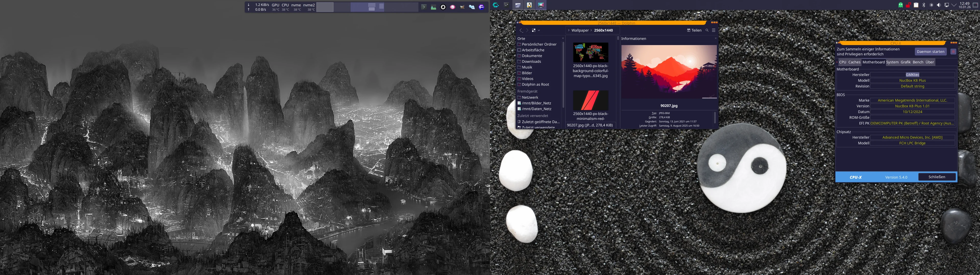Viewport: 980px width, 275px height.
Task: Select the colorful world map wallpaper thumbnail
Action: (591, 52)
